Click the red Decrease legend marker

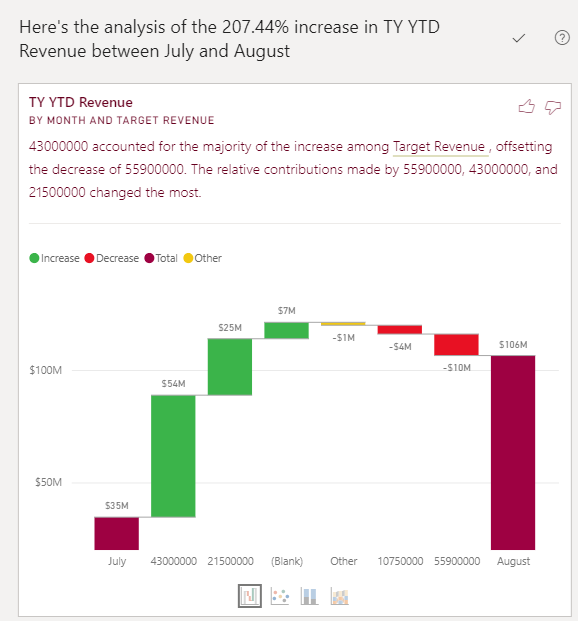click(x=89, y=258)
